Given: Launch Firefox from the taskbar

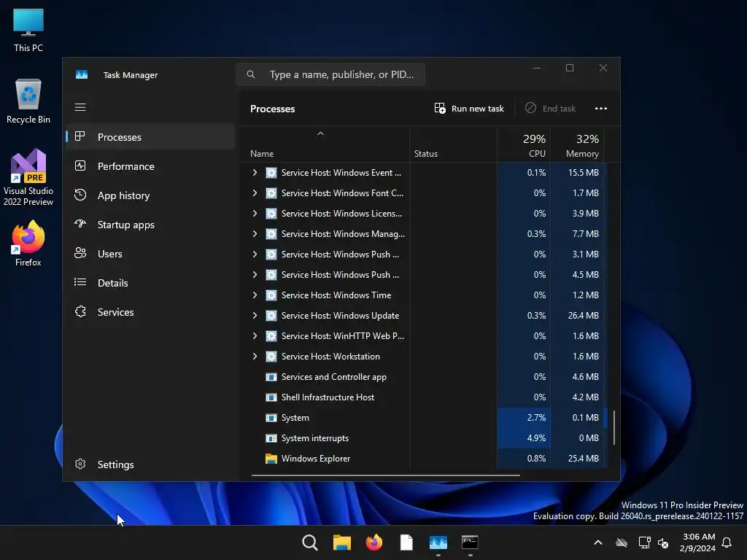Looking at the screenshot, I should (374, 542).
